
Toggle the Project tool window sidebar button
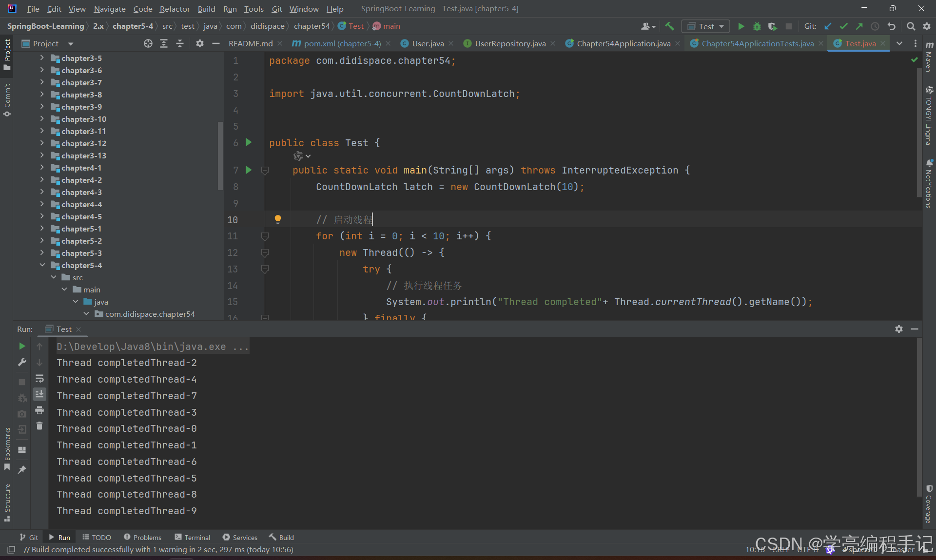7,55
